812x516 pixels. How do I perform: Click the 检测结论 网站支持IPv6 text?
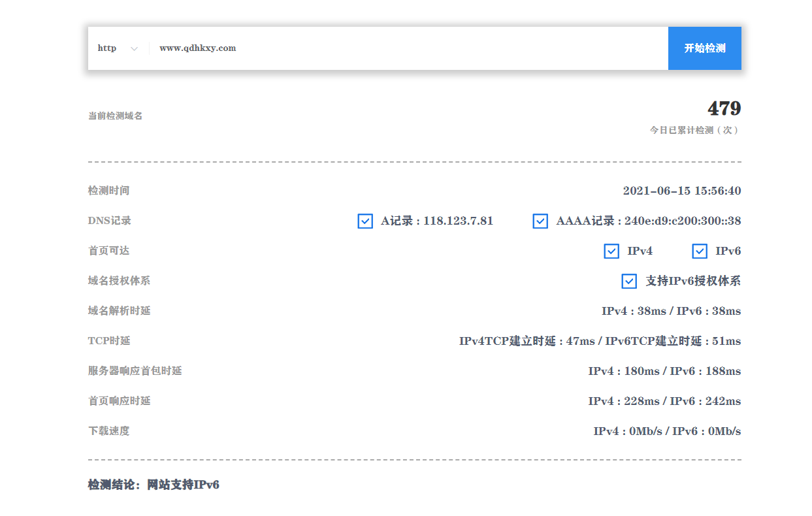click(x=154, y=485)
